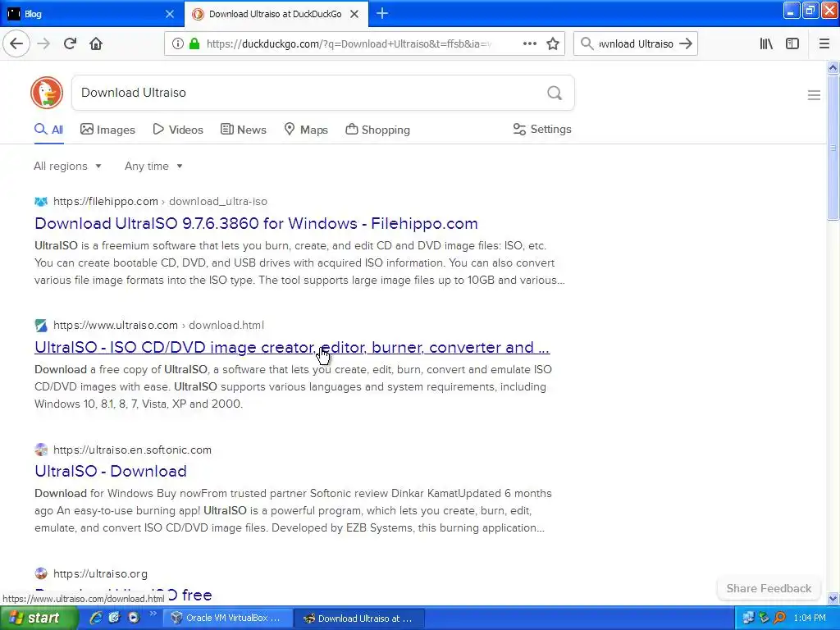Click the second quick launch icon
This screenshot has width=840, height=630.
point(115,619)
